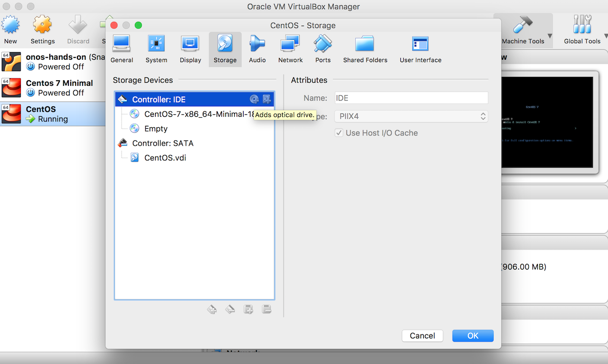Select the running CentOS VM in the list
This screenshot has width=608, height=364.
pos(53,114)
